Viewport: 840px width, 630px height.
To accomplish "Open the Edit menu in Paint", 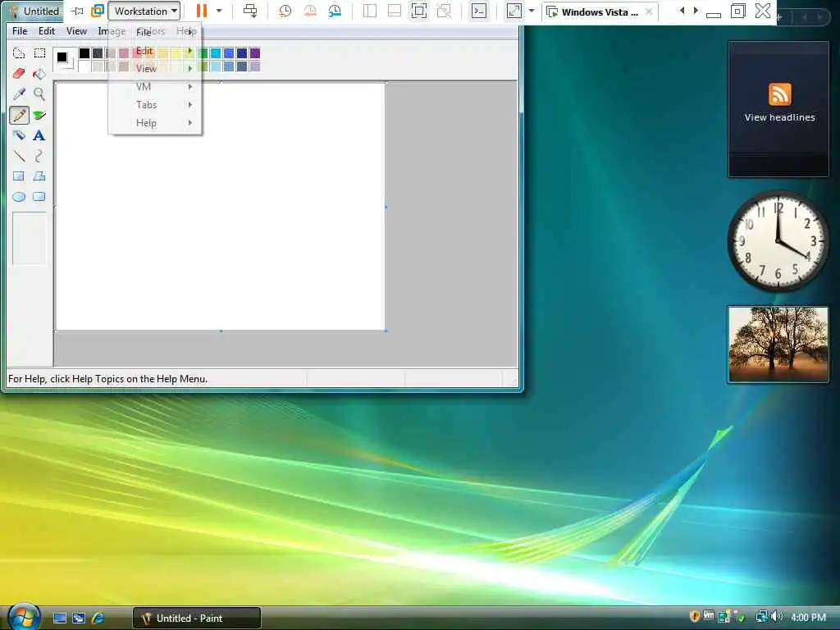I will click(47, 31).
